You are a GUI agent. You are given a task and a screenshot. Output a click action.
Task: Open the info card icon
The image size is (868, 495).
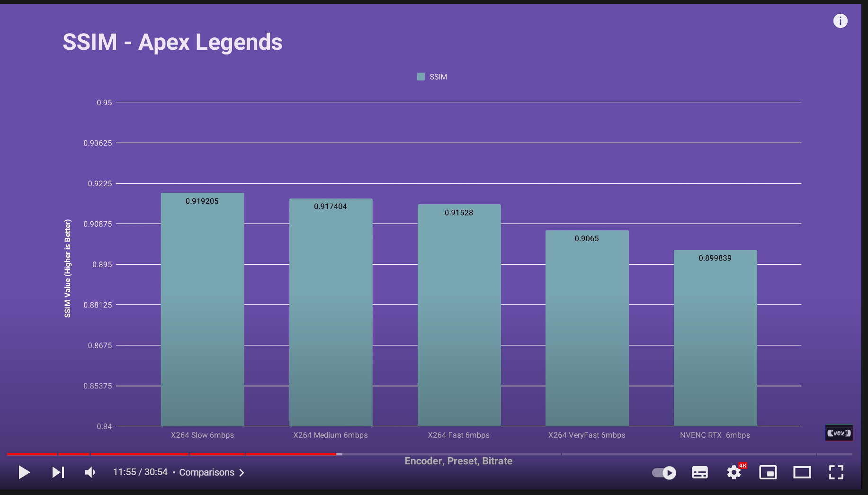pos(841,21)
